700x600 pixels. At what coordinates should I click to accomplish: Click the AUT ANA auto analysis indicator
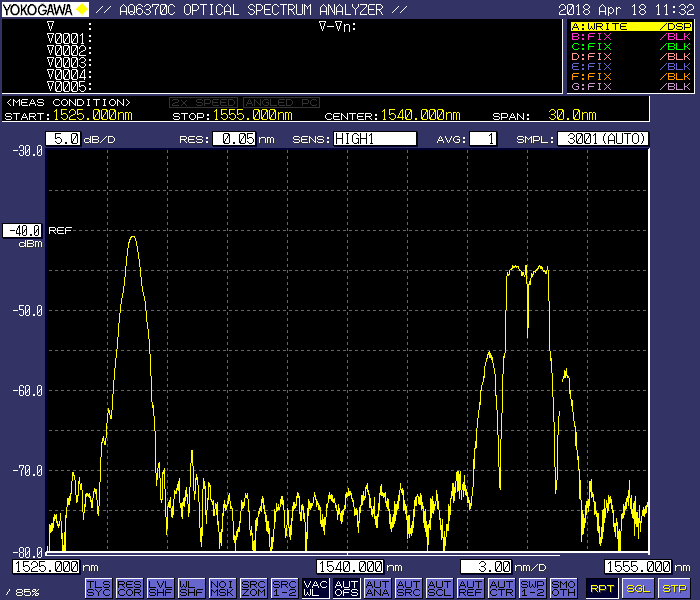(377, 588)
